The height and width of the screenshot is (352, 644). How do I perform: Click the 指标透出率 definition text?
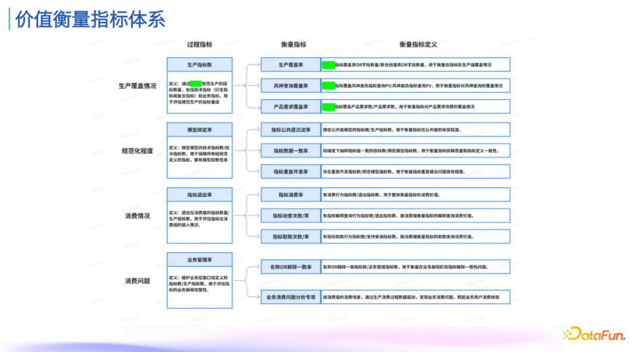[199, 218]
